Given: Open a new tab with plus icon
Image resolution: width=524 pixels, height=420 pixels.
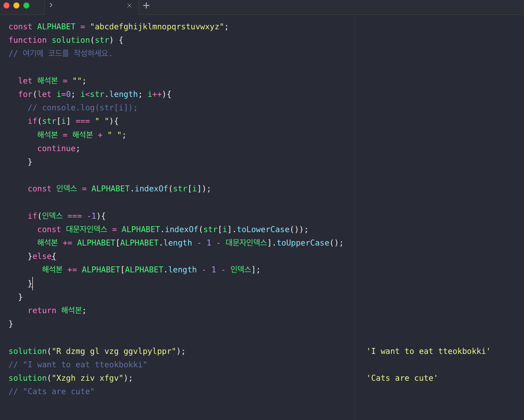Looking at the screenshot, I should tap(146, 5).
